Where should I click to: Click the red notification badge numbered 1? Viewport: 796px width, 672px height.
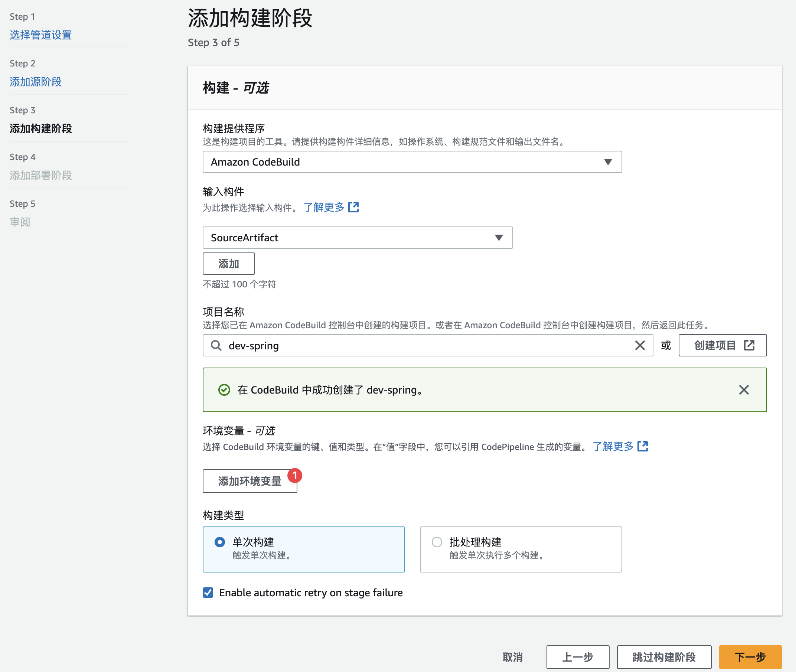[x=294, y=476]
